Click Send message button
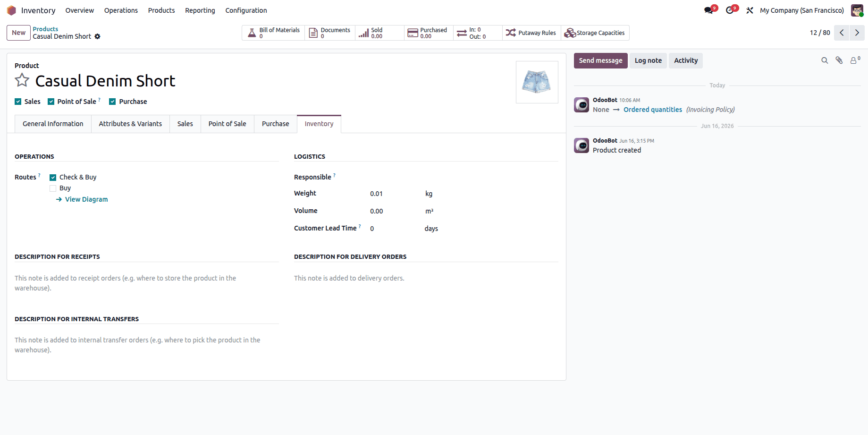This screenshot has width=868, height=435. coord(601,60)
